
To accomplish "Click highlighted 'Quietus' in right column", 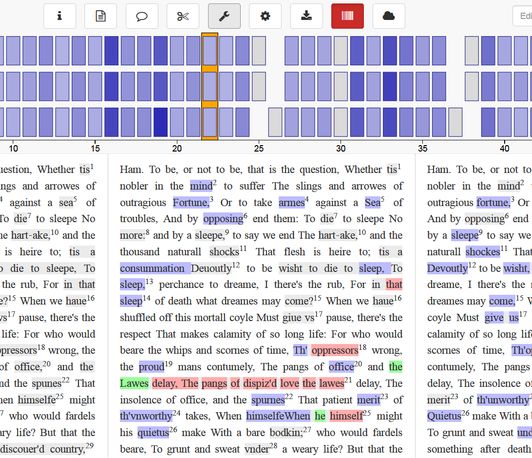I will [444, 416].
